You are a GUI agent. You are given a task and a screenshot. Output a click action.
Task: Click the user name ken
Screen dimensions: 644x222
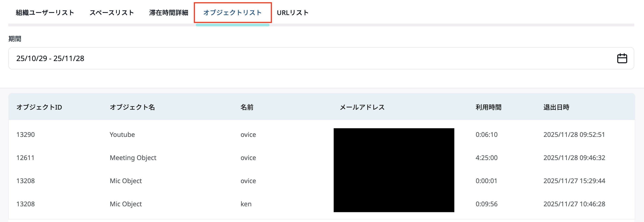246,204
